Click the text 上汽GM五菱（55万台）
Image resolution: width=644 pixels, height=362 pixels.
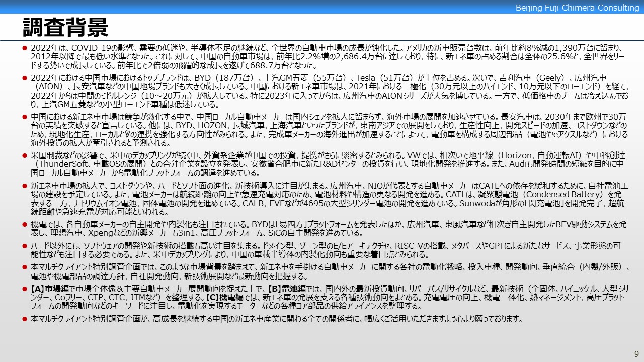(x=306, y=78)
